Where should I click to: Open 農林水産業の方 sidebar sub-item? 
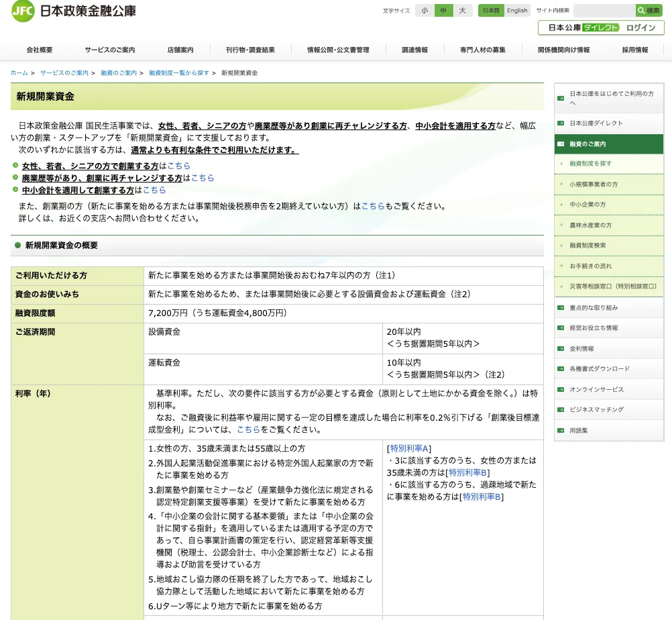(609, 225)
